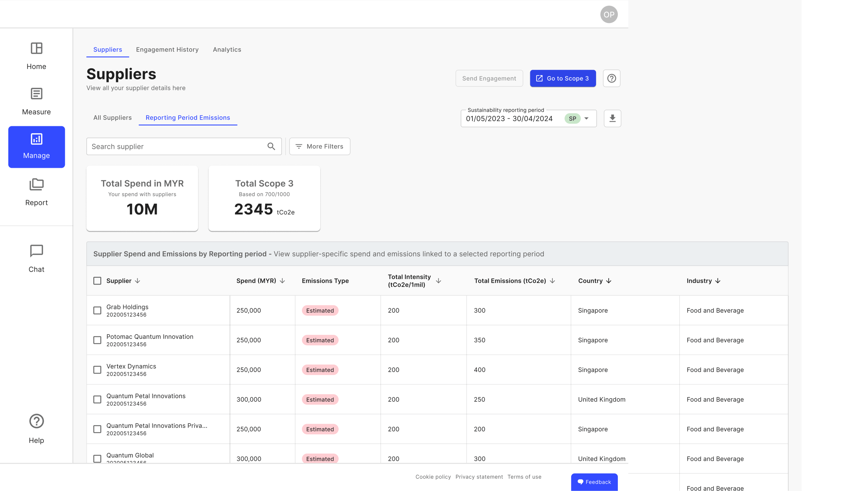Open the Feedback button
This screenshot has width=868, height=491.
click(594, 482)
